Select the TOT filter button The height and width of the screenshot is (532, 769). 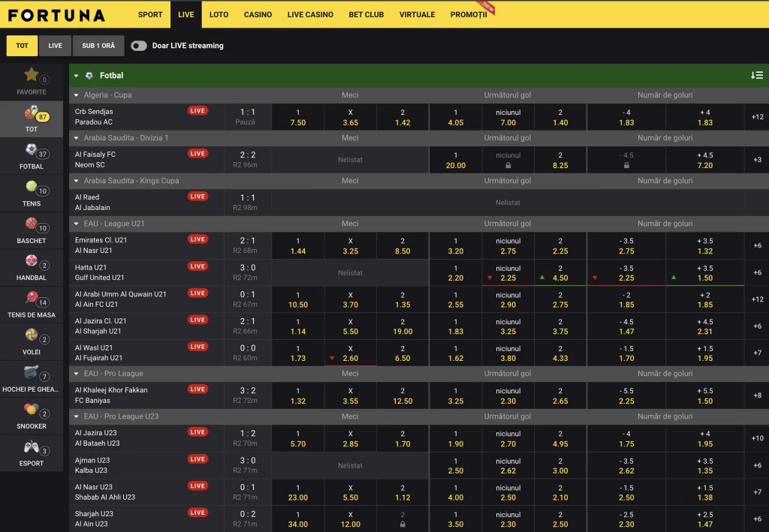(x=22, y=46)
